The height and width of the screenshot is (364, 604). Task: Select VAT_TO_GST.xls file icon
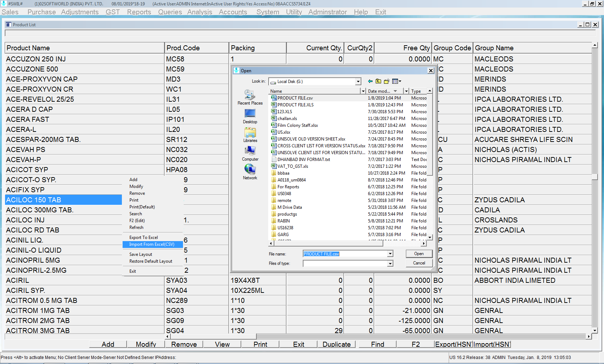(x=274, y=166)
